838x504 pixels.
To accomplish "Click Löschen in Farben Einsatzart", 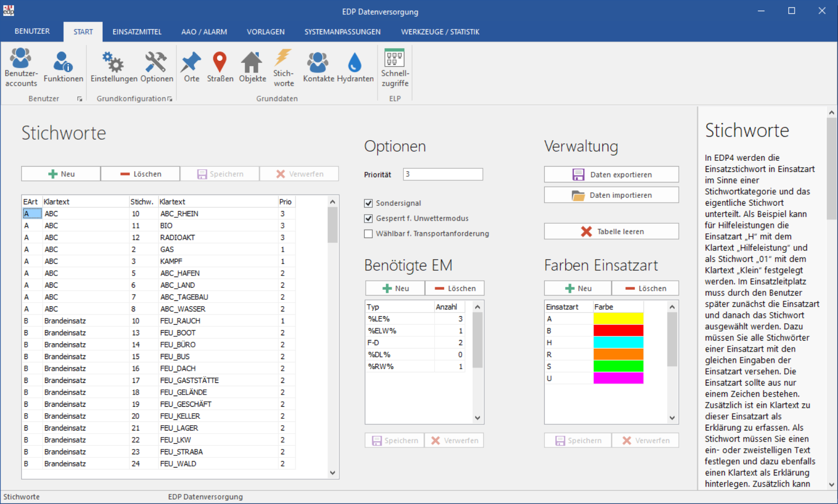I will pos(645,288).
